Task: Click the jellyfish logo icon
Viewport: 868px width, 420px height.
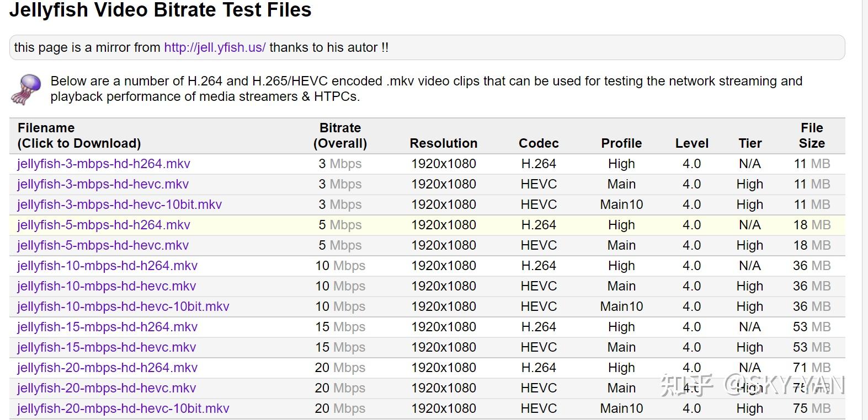Action: pyautogui.click(x=26, y=89)
